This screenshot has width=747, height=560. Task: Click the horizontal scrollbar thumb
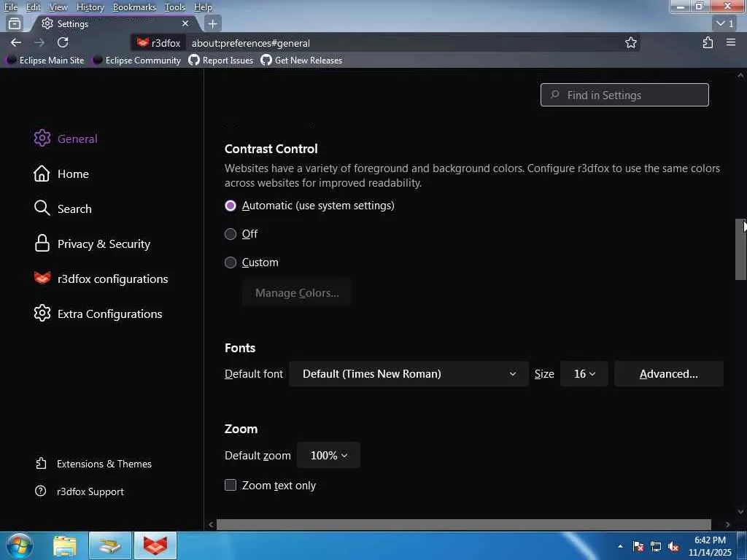pyautogui.click(x=463, y=524)
